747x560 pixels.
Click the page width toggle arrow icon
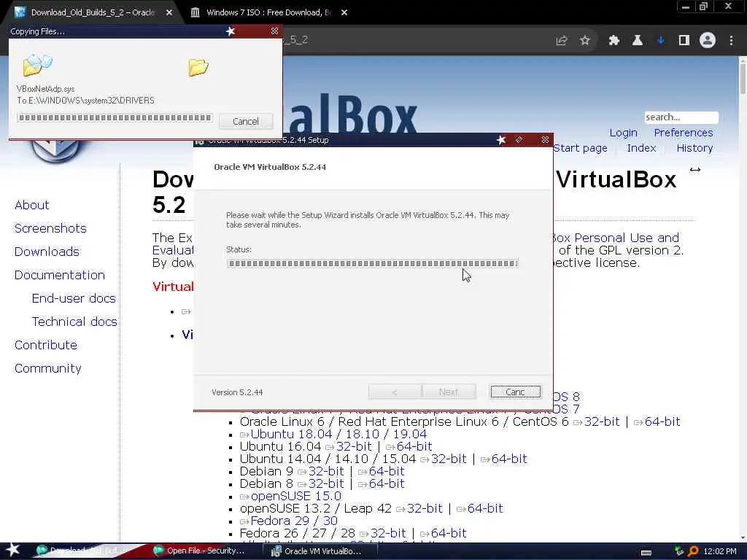tap(695, 169)
